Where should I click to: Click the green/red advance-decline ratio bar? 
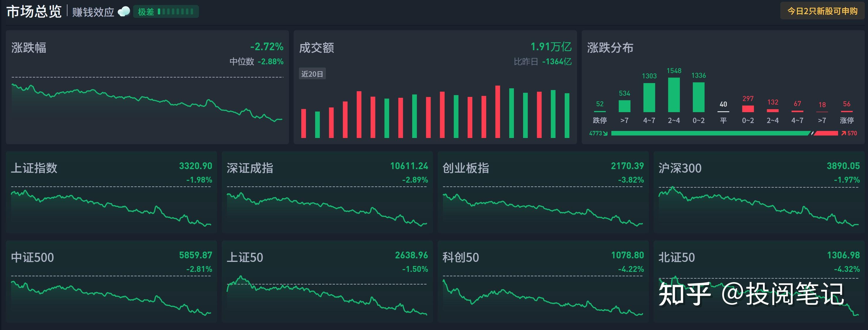[x=725, y=134]
